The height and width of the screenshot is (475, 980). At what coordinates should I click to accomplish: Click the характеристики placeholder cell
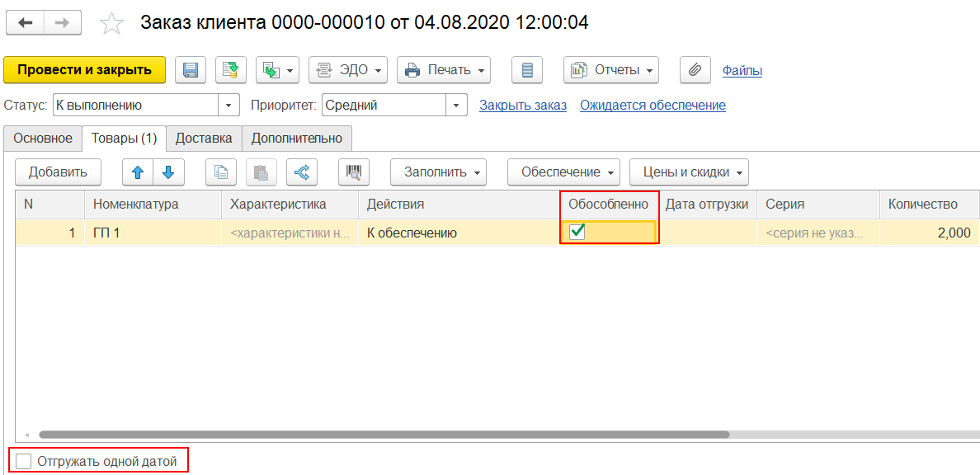pyautogui.click(x=290, y=233)
